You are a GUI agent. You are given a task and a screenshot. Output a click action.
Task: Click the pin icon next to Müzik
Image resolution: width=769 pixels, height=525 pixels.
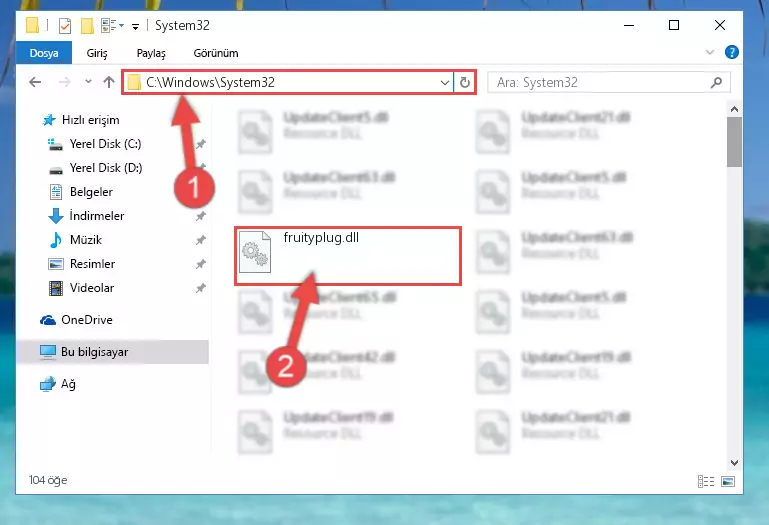201,240
